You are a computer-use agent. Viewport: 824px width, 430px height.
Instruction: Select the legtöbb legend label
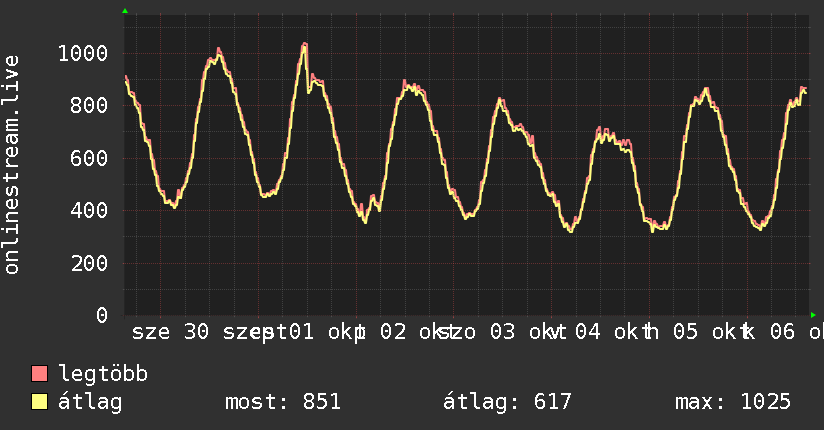[103, 374]
